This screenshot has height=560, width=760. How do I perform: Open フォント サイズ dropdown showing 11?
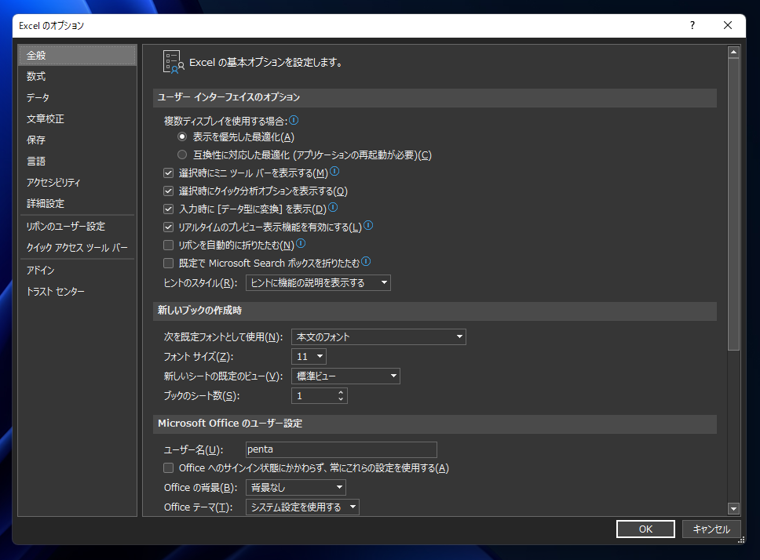click(x=309, y=356)
